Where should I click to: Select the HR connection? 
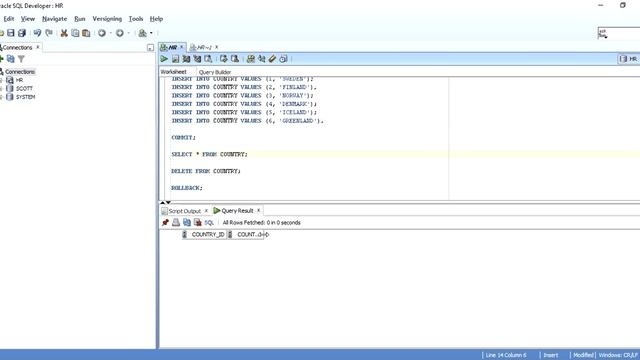[x=19, y=80]
